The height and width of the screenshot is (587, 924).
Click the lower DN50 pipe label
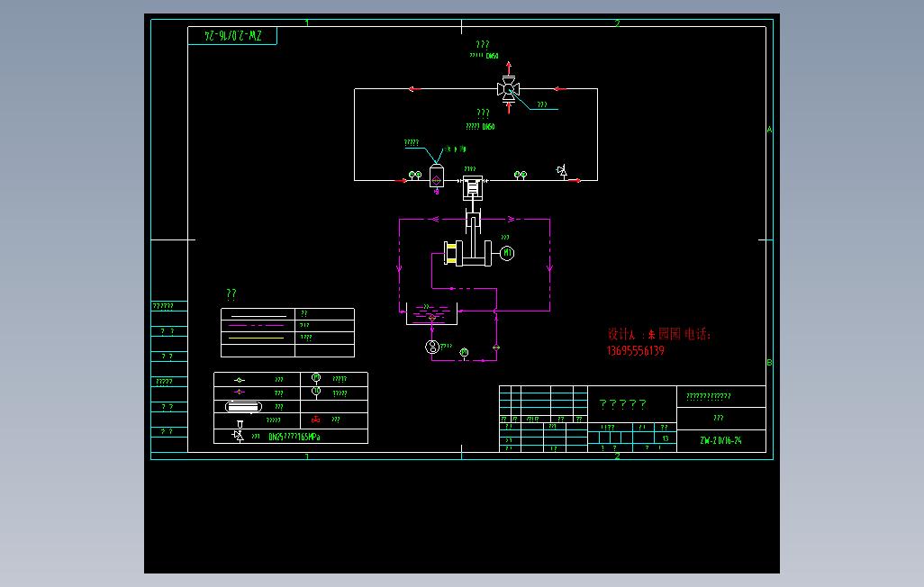[x=480, y=127]
